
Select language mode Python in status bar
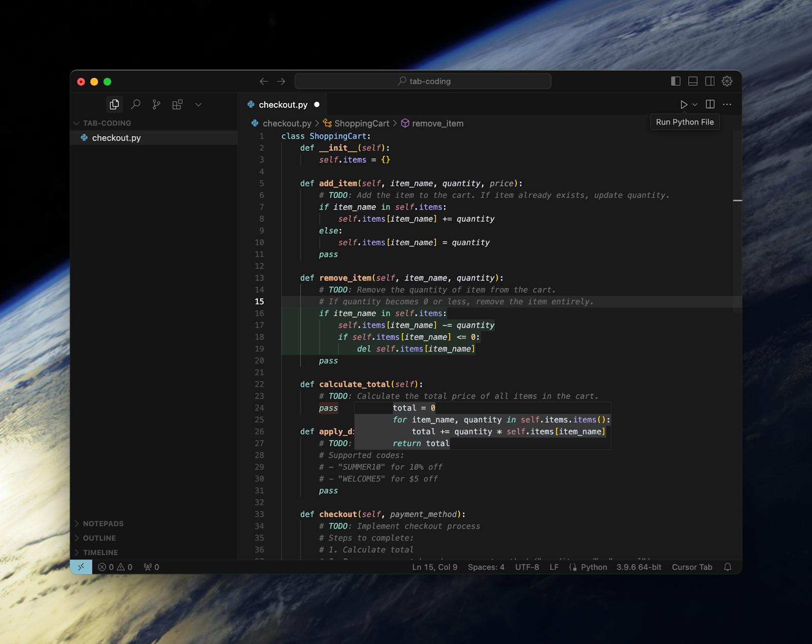594,567
